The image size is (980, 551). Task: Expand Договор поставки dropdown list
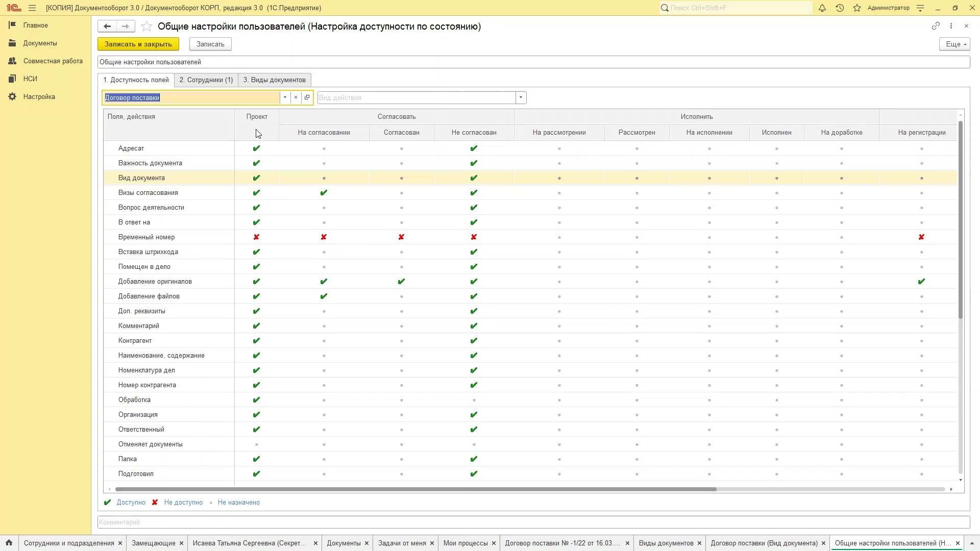point(285,97)
